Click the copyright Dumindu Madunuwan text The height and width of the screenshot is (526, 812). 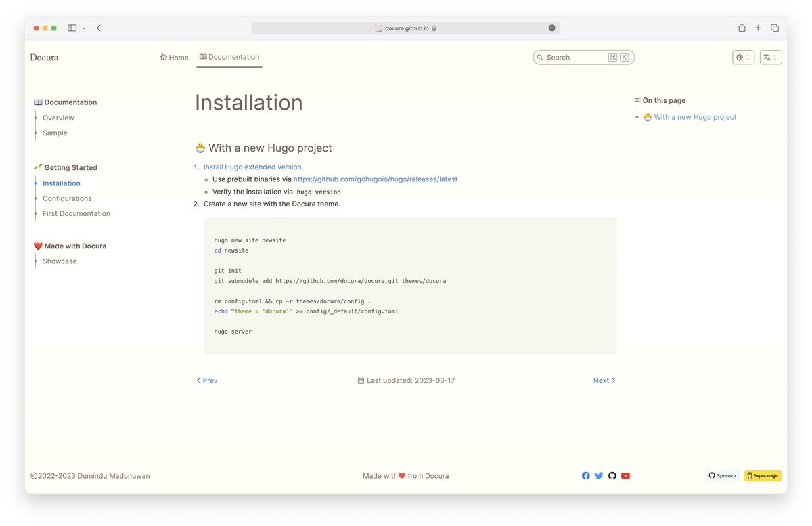coord(91,476)
